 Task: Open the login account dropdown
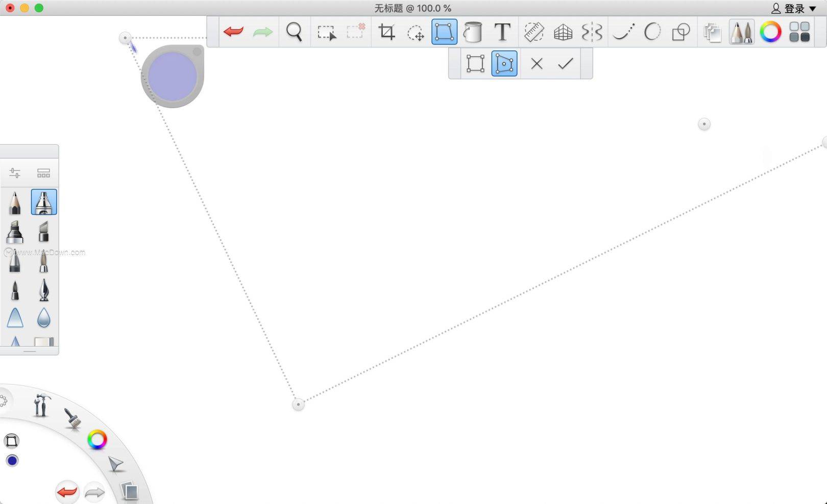(x=792, y=8)
